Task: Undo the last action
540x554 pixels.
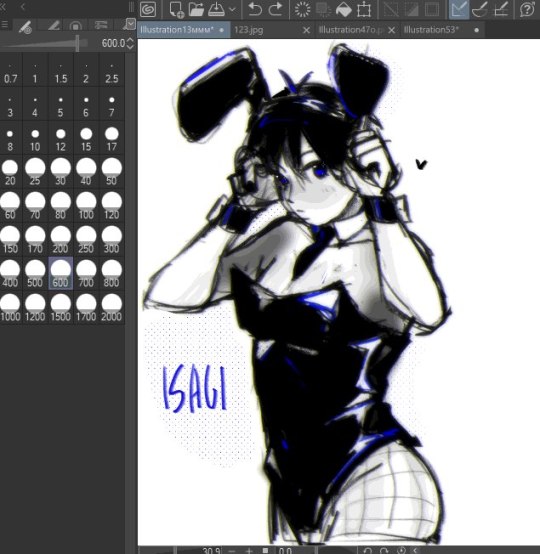Action: (x=254, y=9)
